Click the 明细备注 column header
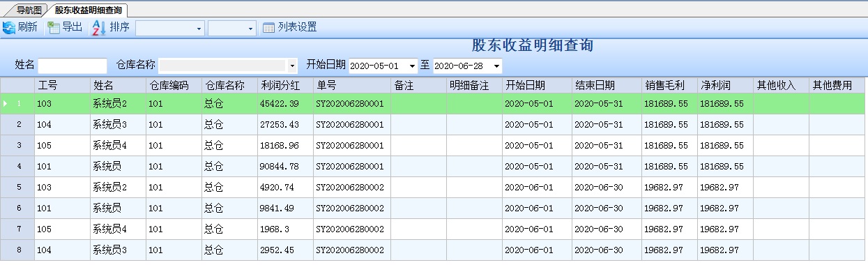868x265 pixels. 475,85
